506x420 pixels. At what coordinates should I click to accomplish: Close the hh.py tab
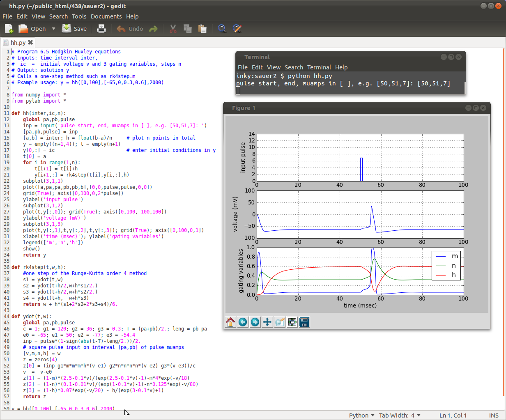(30, 42)
